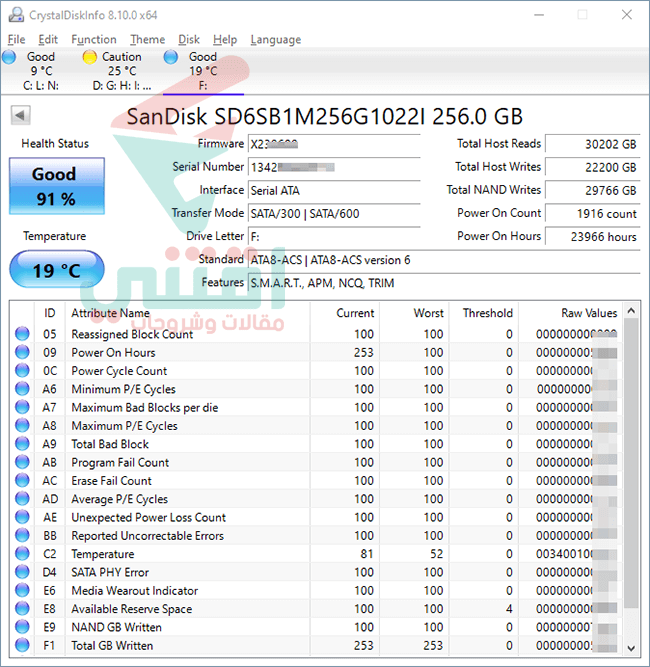
Task: Go to previous disk with back arrow
Action: (20, 115)
